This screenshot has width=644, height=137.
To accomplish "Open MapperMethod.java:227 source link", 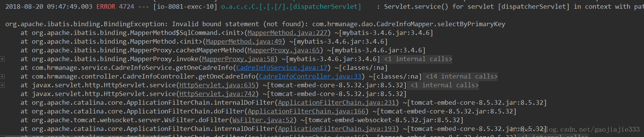I will click(x=287, y=33).
